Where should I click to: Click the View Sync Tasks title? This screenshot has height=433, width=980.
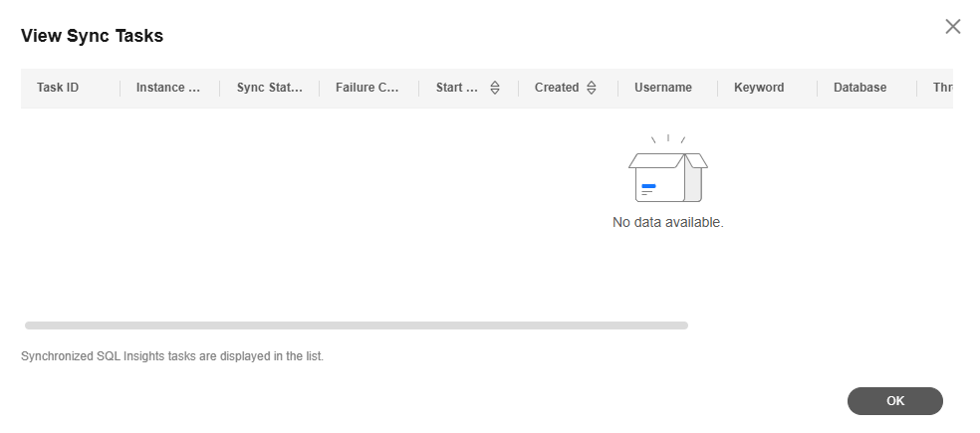click(92, 36)
